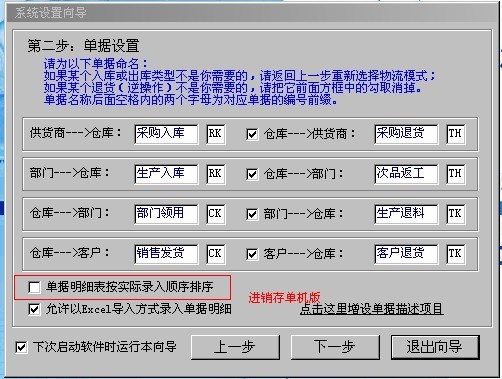Edit the 采购退货 name field
This screenshot has height=379, width=502.
(x=406, y=134)
